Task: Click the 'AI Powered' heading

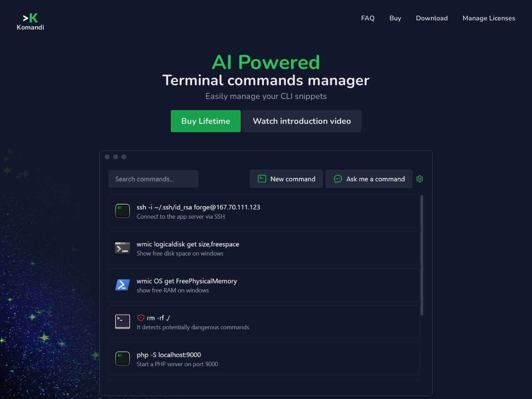Action: (266, 62)
